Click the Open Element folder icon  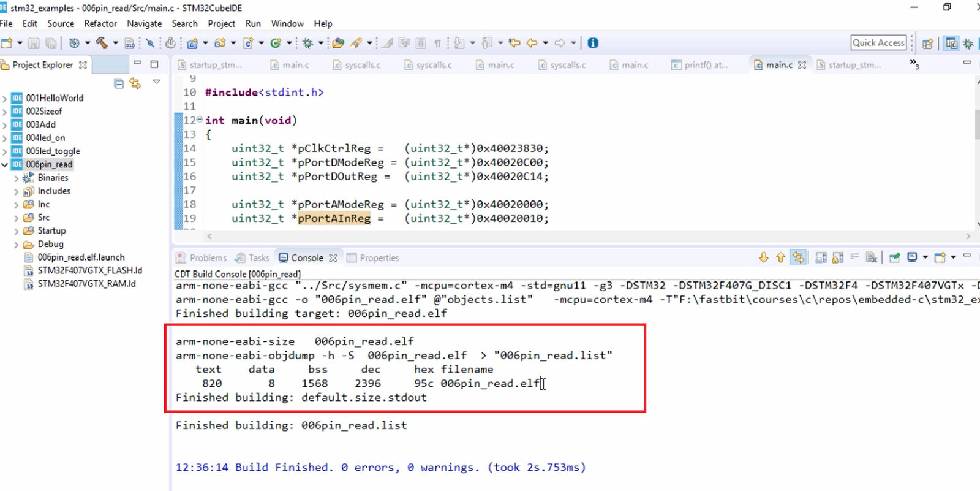click(x=338, y=43)
